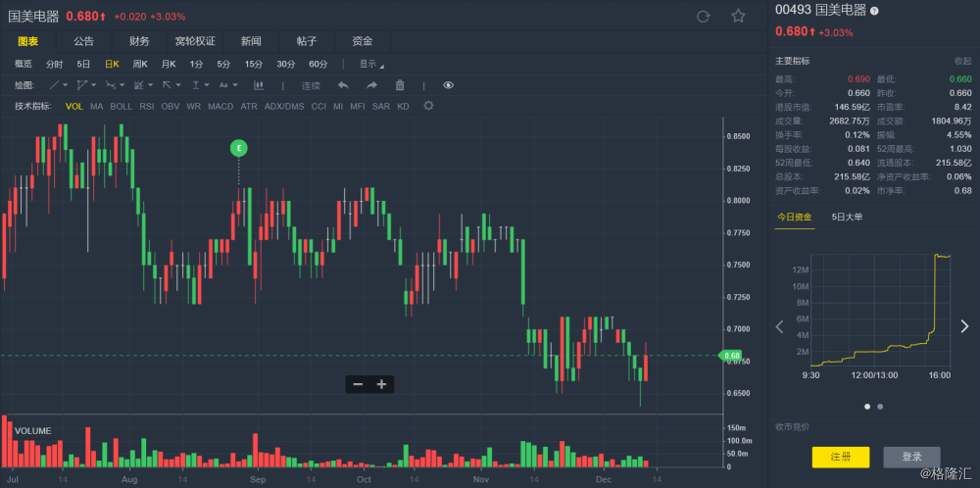The image size is (980, 488).
Task: Enable the MA indicator
Action: click(96, 106)
